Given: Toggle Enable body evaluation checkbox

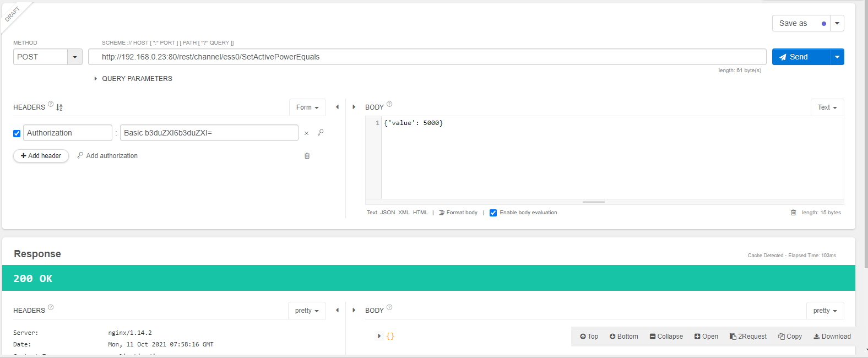Looking at the screenshot, I should 493,213.
